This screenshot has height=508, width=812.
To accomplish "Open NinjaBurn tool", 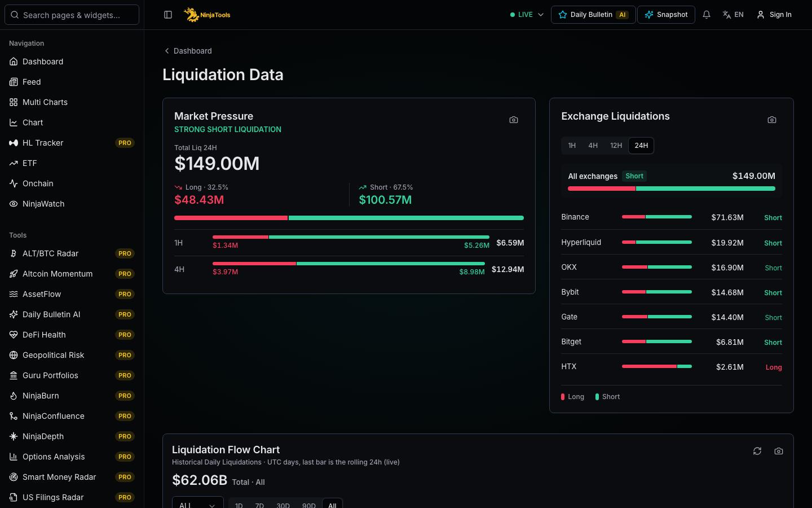I will tap(72, 396).
